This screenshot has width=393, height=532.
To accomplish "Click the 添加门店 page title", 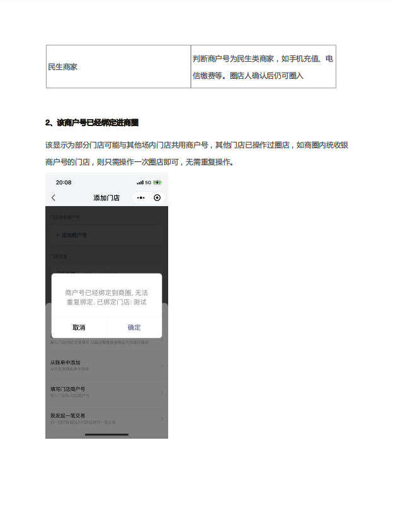I will [x=106, y=198].
